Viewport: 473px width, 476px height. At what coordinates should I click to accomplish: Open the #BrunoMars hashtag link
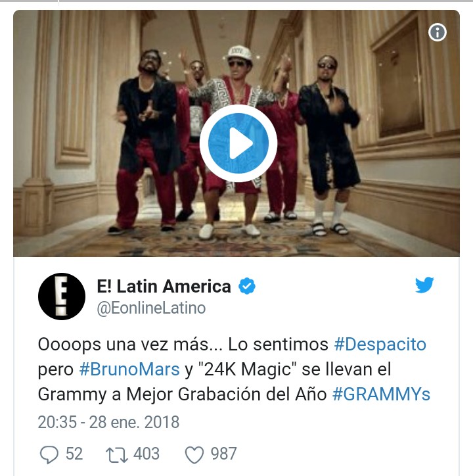pyautogui.click(x=129, y=369)
